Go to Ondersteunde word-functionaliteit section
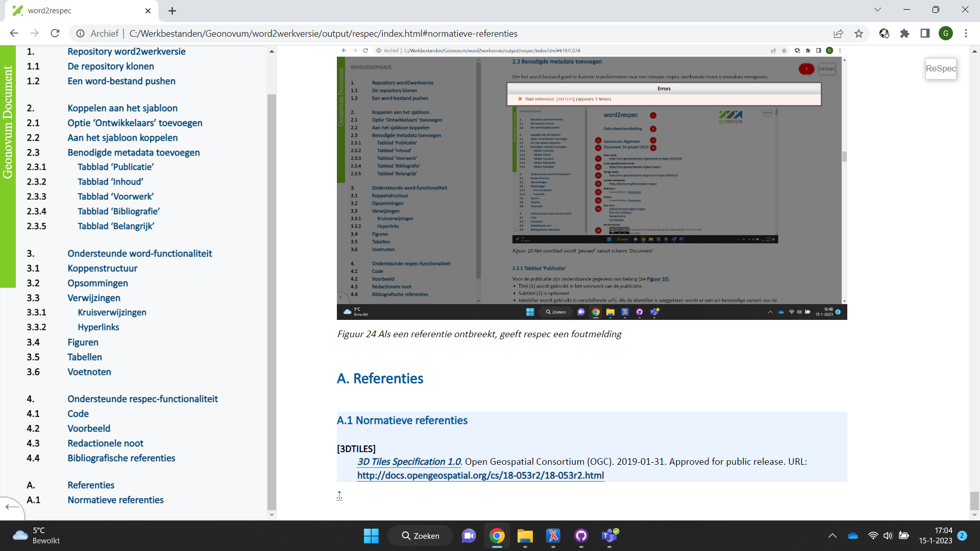This screenshot has width=980, height=551. point(140,254)
